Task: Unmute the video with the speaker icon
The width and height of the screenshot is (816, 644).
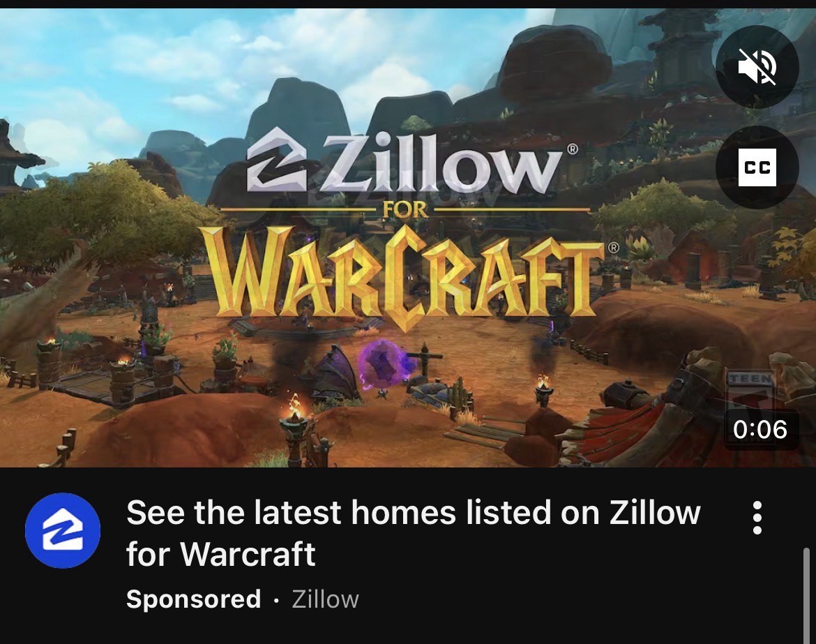Action: coord(757,67)
